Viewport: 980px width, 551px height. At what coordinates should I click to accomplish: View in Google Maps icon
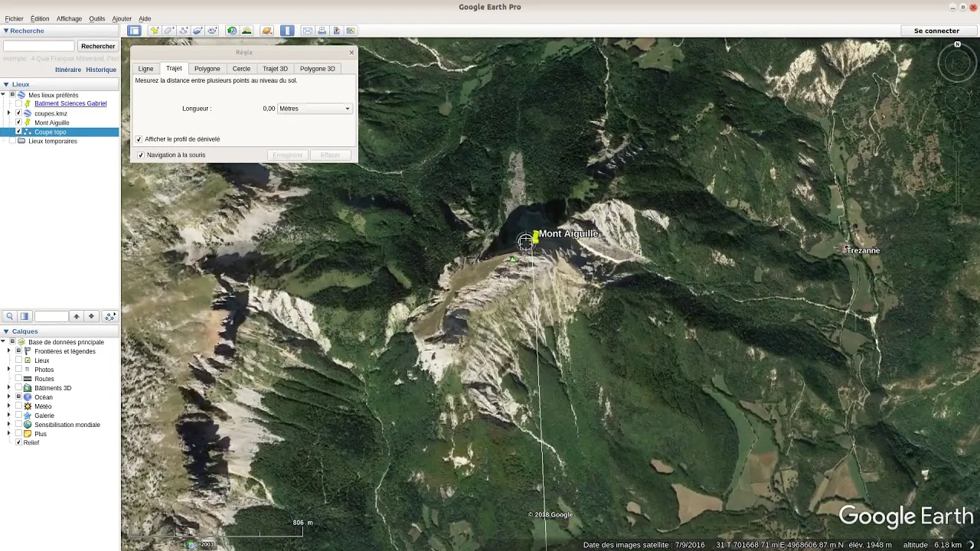[x=351, y=31]
